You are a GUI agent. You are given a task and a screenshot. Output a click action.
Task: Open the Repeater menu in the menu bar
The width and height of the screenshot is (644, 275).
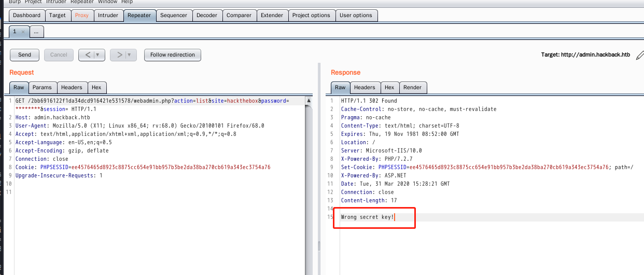coord(82,2)
